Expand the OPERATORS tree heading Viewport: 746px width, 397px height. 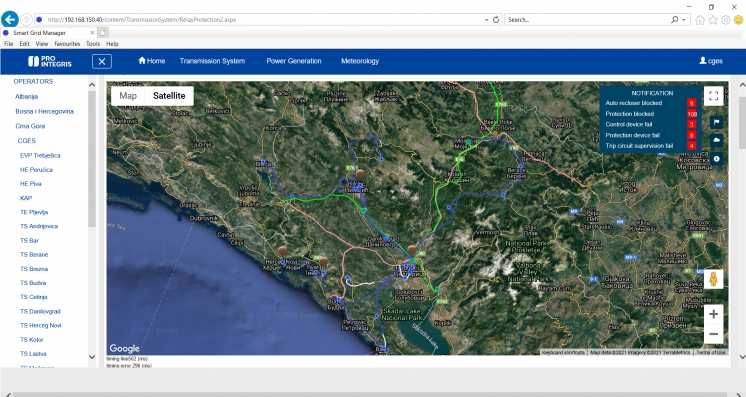(x=33, y=81)
